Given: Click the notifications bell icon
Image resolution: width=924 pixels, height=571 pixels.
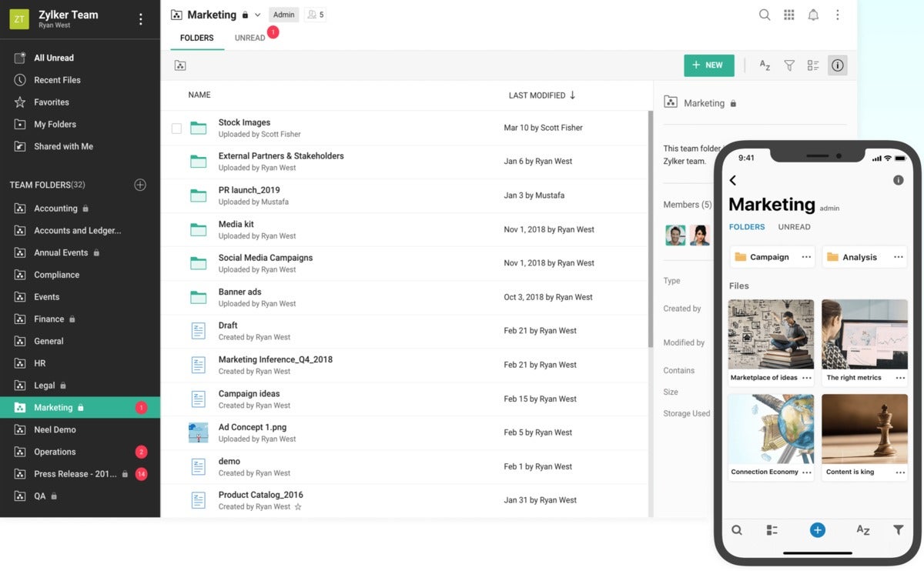Looking at the screenshot, I should pos(813,15).
